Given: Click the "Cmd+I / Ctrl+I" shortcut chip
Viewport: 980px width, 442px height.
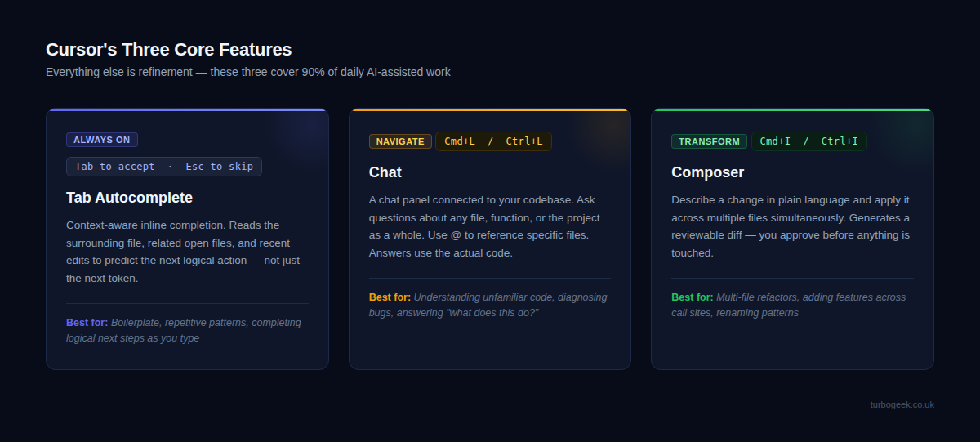Looking at the screenshot, I should point(808,141).
